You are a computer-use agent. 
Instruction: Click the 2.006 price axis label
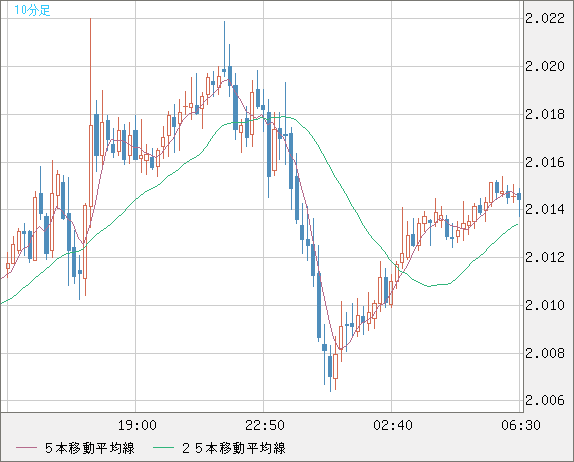(x=545, y=400)
